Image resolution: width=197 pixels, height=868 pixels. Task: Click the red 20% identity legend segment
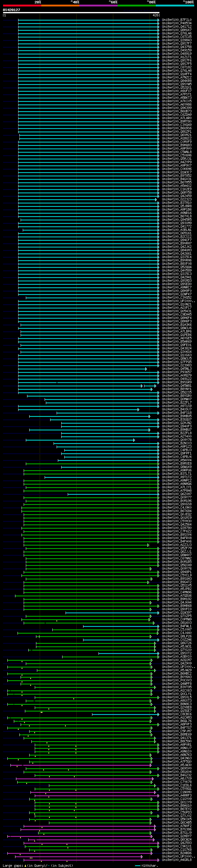click(22, 6)
